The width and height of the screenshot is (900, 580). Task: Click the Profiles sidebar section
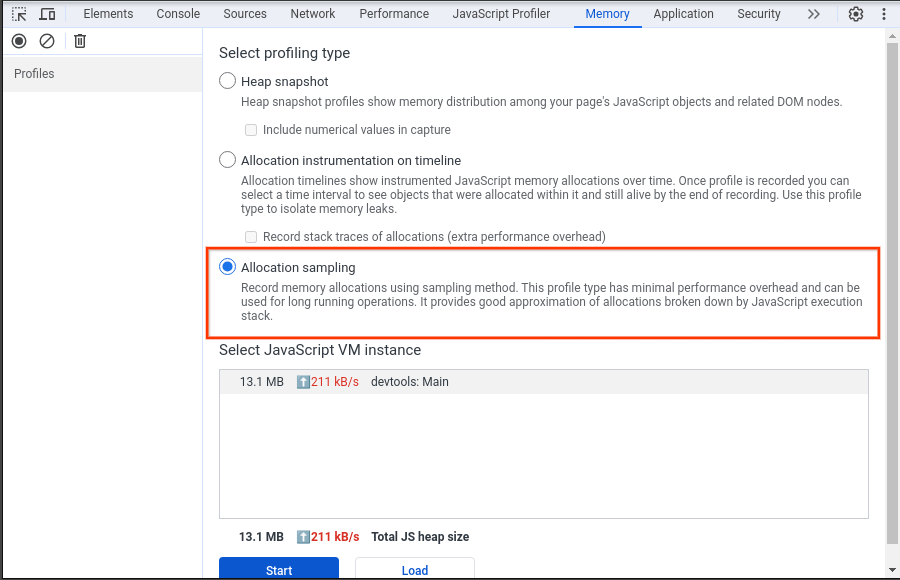point(33,73)
